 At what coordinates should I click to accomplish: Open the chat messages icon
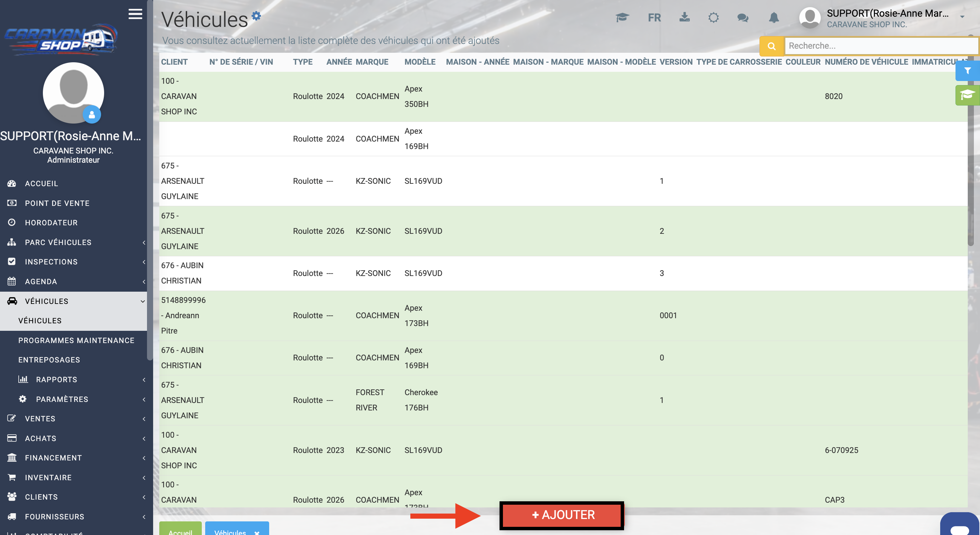[742, 17]
